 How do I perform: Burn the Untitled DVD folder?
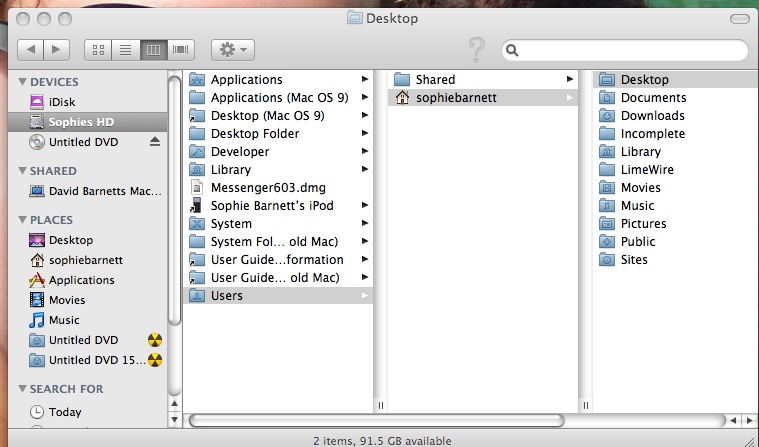click(155, 340)
